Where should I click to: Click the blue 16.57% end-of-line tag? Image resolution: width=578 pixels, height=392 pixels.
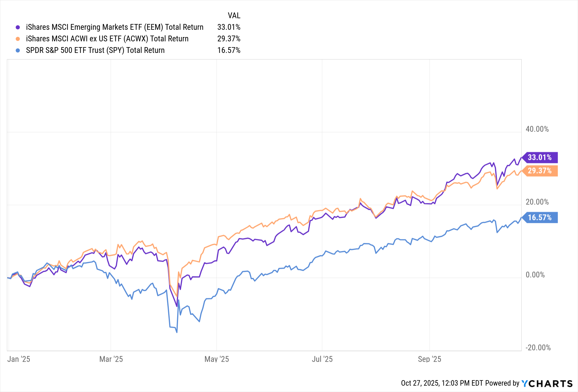[x=540, y=217]
